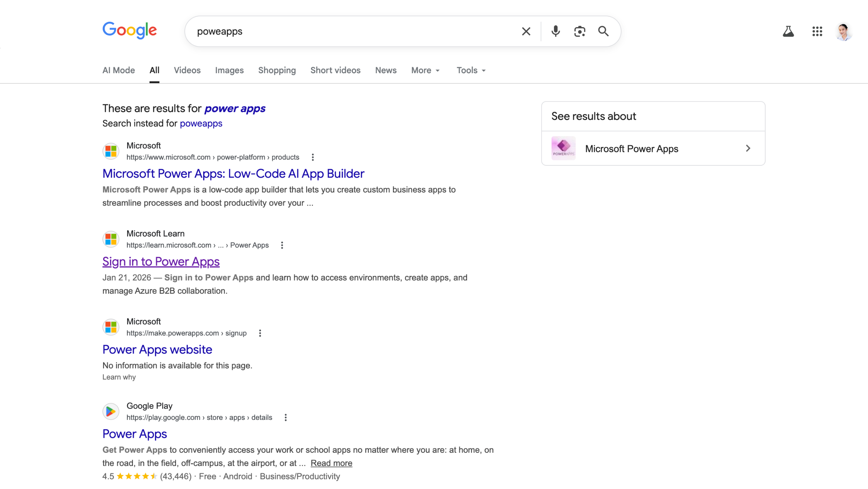
Task: Open options menu for make.powerapps.com result
Action: pyautogui.click(x=260, y=333)
